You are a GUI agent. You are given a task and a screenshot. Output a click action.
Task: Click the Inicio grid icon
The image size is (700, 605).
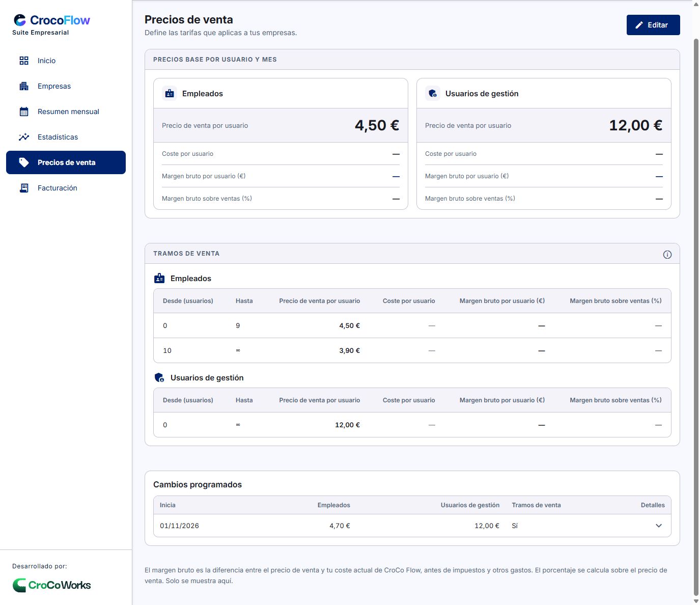tap(24, 61)
